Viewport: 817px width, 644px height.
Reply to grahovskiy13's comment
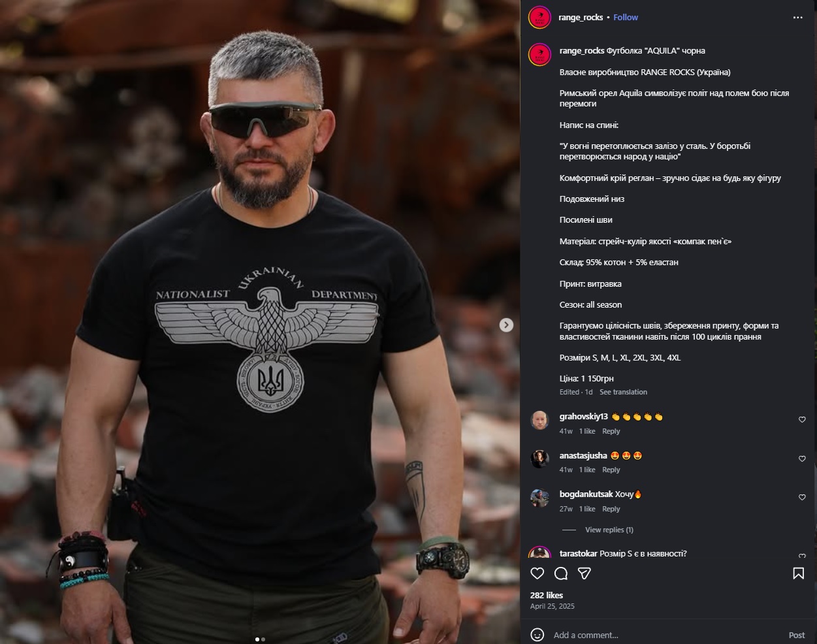tap(611, 431)
